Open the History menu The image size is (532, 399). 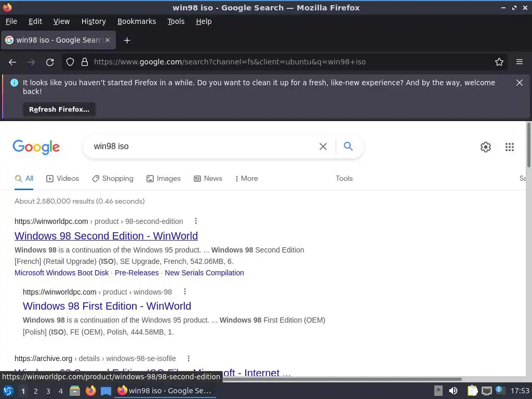94,21
